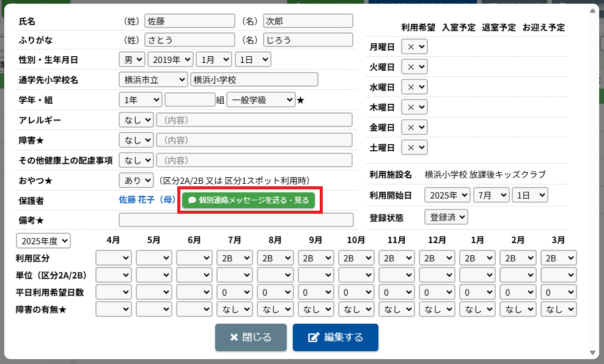Open Saturday 利用希望 dropdown

(x=414, y=148)
